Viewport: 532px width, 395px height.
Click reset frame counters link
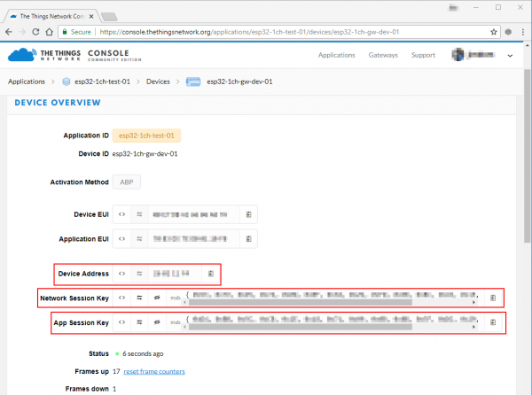[154, 372]
